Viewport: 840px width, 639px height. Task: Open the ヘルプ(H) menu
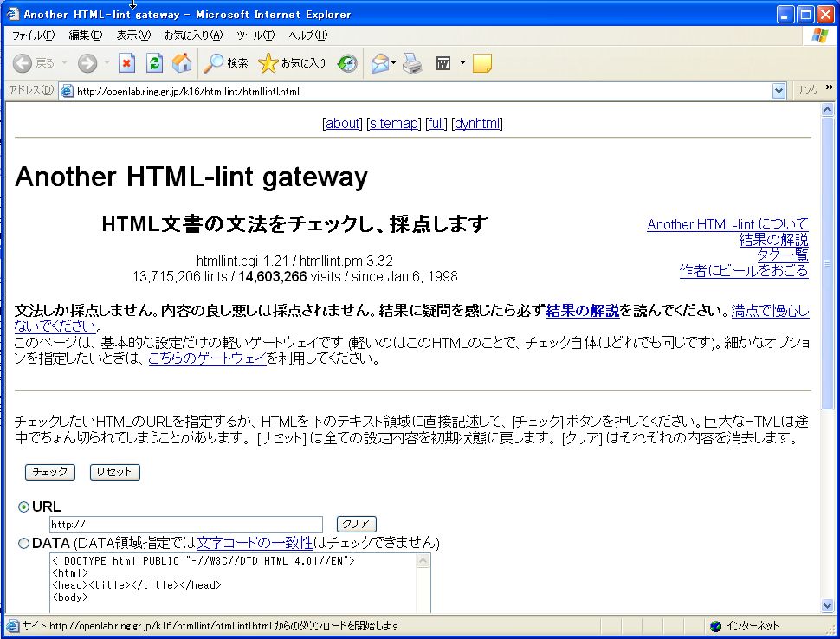308,35
